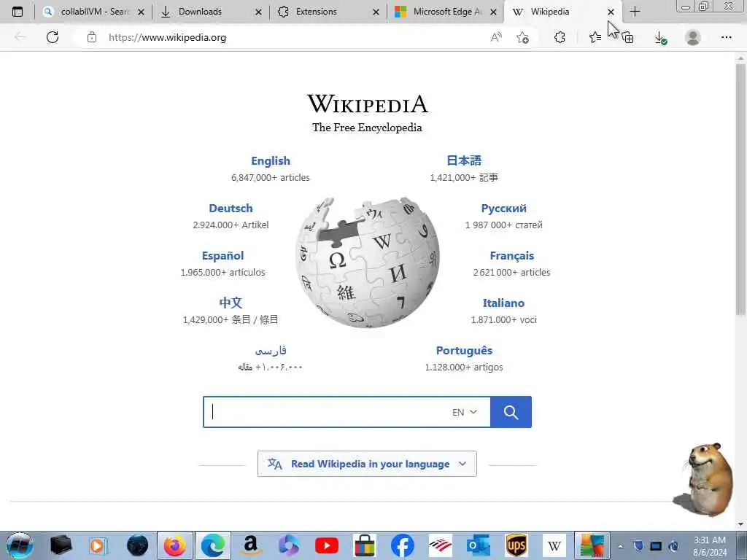747x560 pixels.
Task: Open the Chinese 中文 Wikipedia link
Action: (x=231, y=303)
